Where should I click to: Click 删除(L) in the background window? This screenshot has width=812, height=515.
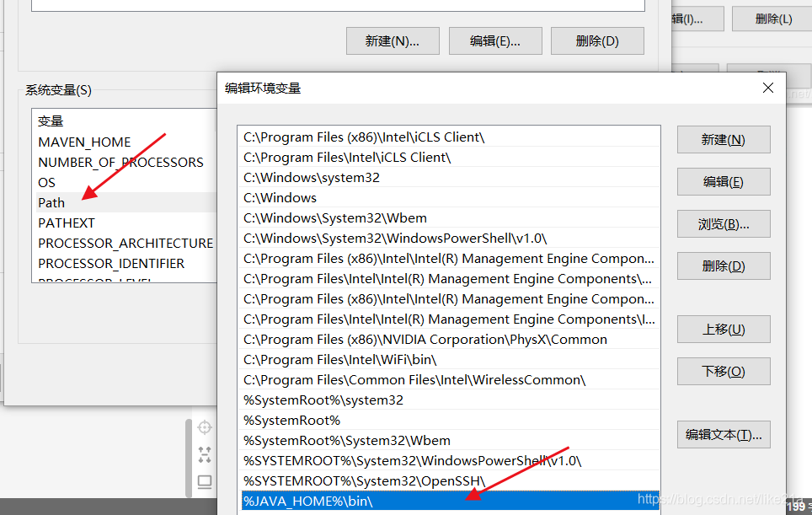(774, 19)
